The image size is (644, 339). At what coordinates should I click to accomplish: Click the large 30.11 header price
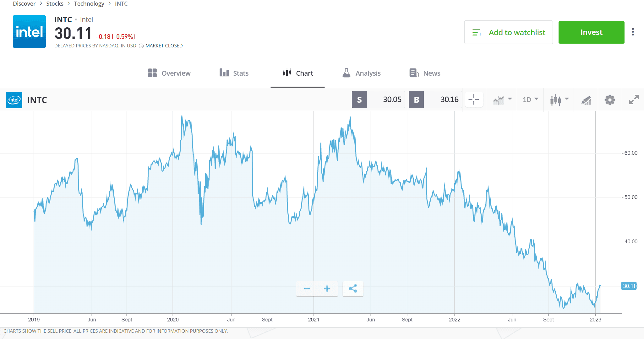point(73,33)
